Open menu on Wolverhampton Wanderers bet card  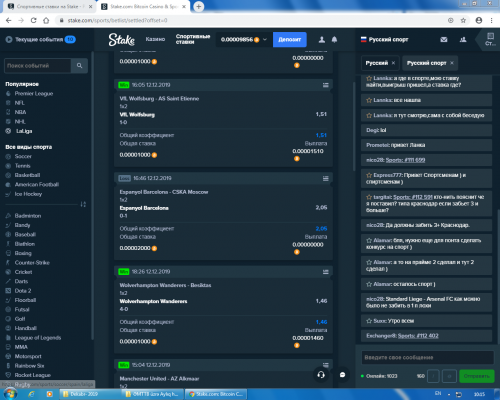pos(326,272)
